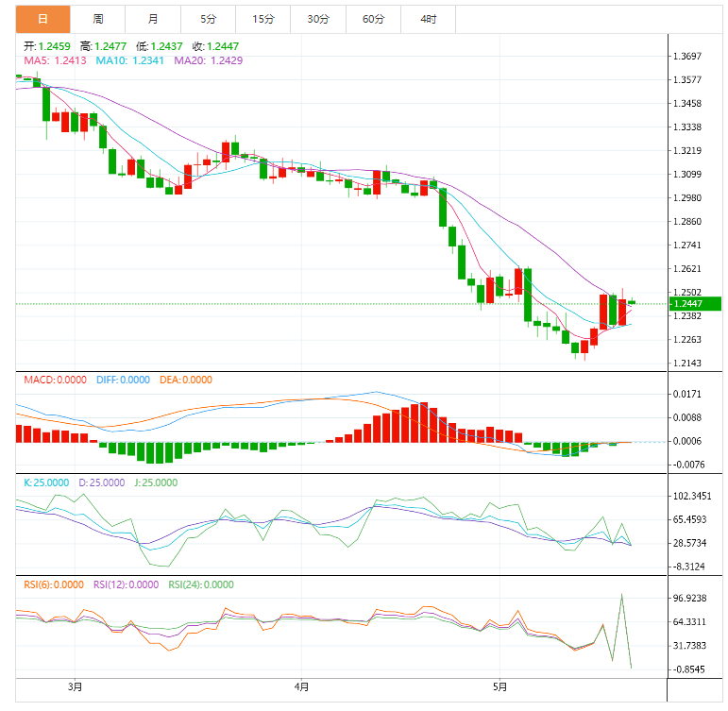Click the green 1.2447 current price tag
Viewport: 728px width, 711px height.
695,304
